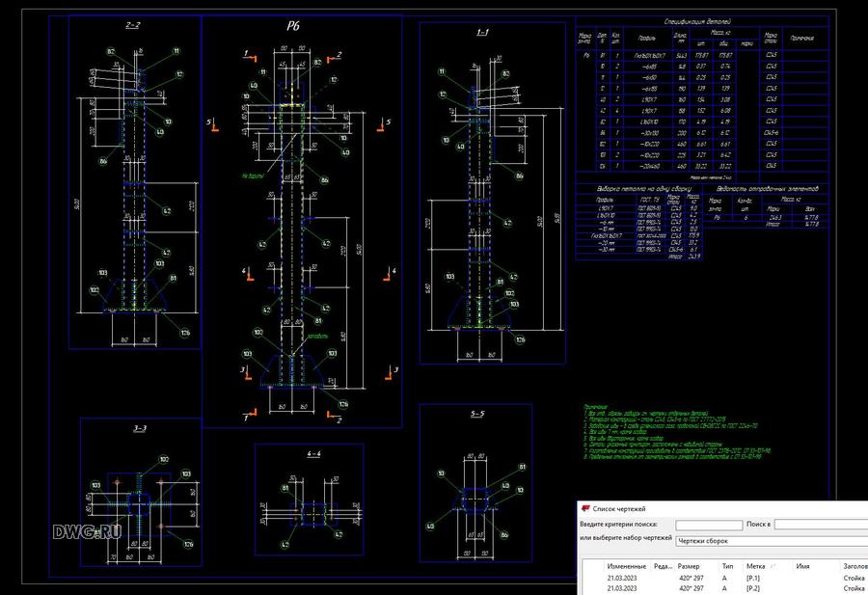Screen dimensions: 868x595
Task: Click the 'Тип' column header
Action: pyautogui.click(x=728, y=567)
